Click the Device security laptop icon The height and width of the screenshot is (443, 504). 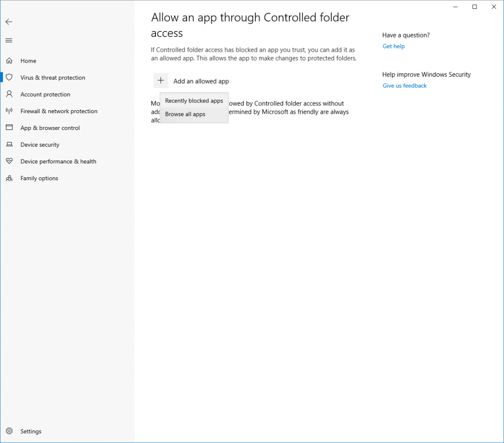click(9, 145)
